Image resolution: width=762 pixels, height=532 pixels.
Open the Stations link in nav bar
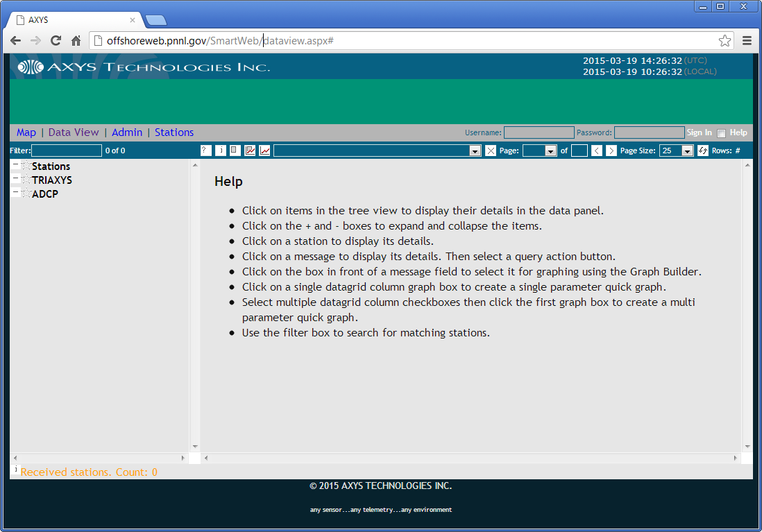[x=174, y=132]
